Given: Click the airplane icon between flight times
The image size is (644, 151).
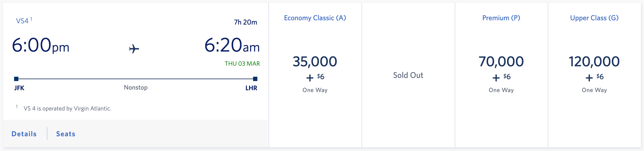Looking at the screenshot, I should 134,48.
